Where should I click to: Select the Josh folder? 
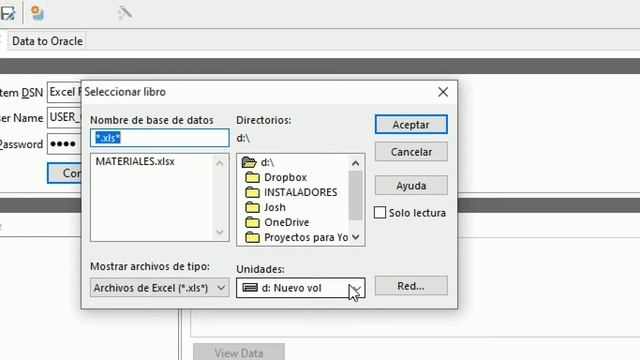275,207
